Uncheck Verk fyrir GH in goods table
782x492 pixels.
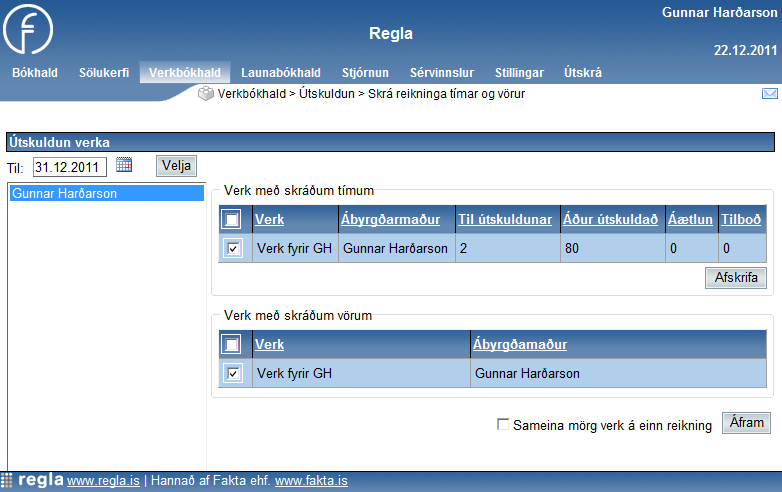point(232,374)
